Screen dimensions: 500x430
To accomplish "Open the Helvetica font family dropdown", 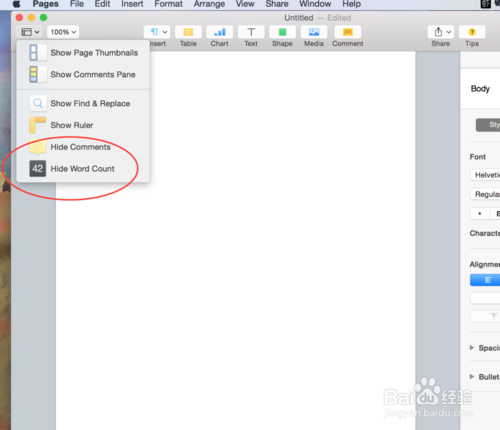I will (x=485, y=175).
